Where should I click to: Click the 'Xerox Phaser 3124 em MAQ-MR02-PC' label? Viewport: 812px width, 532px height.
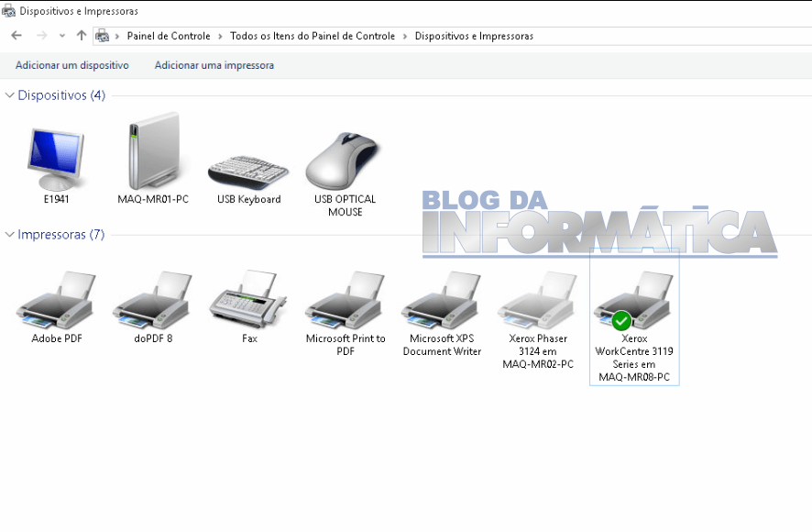pos(538,351)
